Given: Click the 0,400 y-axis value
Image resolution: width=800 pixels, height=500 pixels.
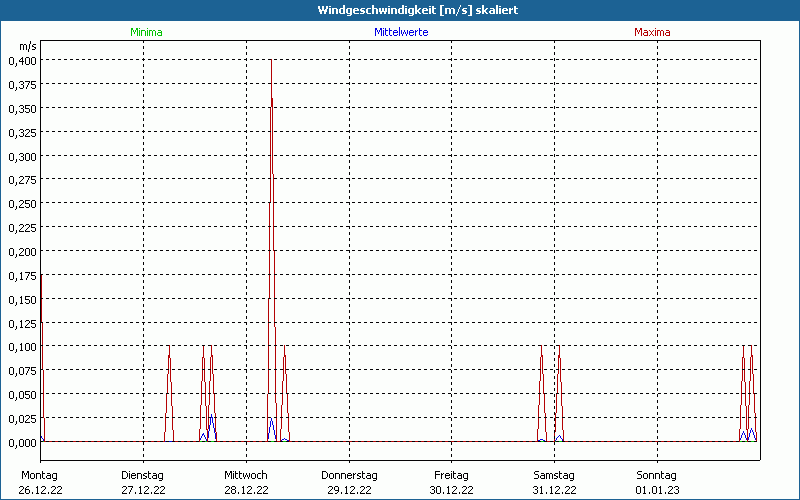Looking at the screenshot, I should tap(22, 61).
